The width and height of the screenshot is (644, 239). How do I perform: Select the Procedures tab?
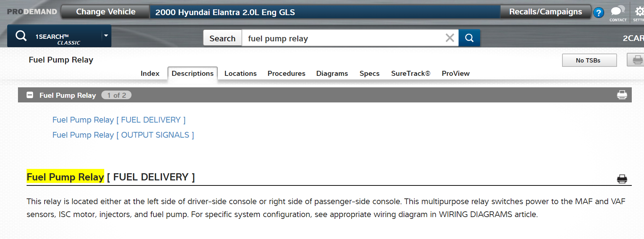pos(286,73)
